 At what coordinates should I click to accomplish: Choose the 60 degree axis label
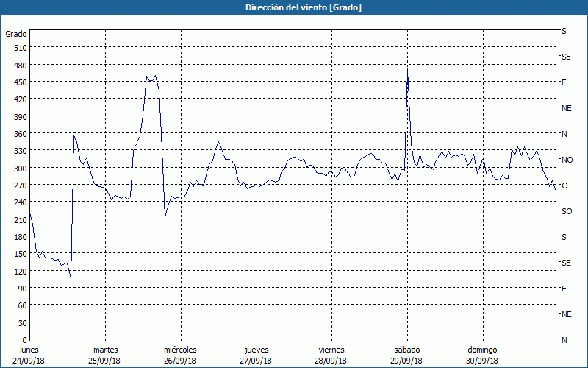(x=23, y=305)
